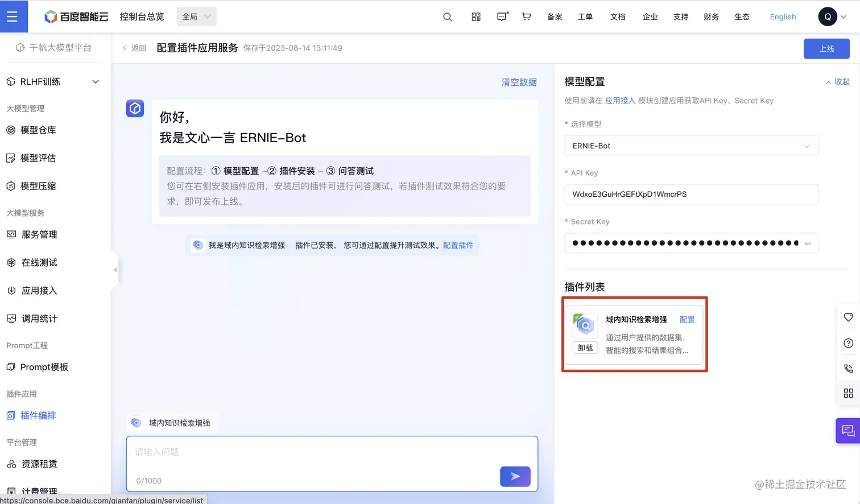860x504 pixels.
Task: Click the user avatar Q
Action: tap(828, 16)
